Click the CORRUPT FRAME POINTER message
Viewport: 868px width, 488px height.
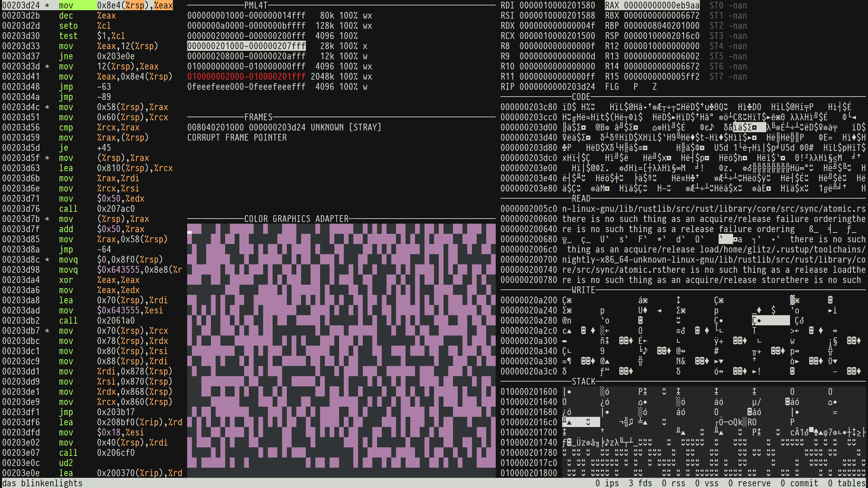[x=237, y=138]
